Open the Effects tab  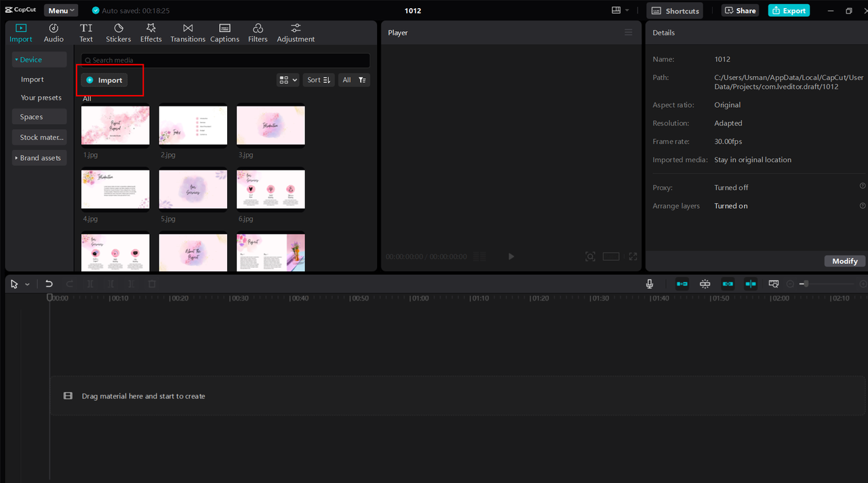pyautogui.click(x=151, y=33)
